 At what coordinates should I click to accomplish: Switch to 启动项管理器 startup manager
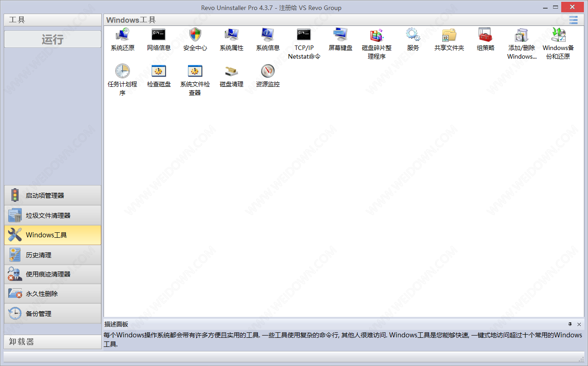(53, 196)
